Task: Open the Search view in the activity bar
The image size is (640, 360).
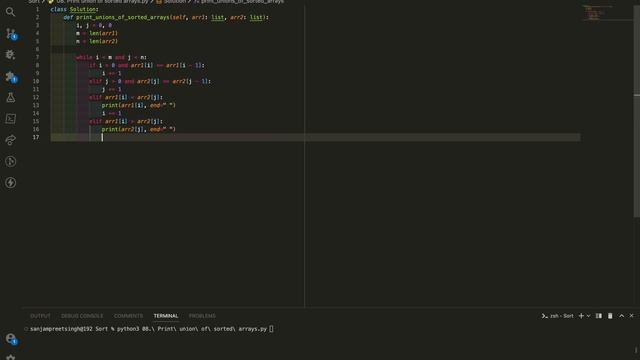Action: pyautogui.click(x=11, y=12)
